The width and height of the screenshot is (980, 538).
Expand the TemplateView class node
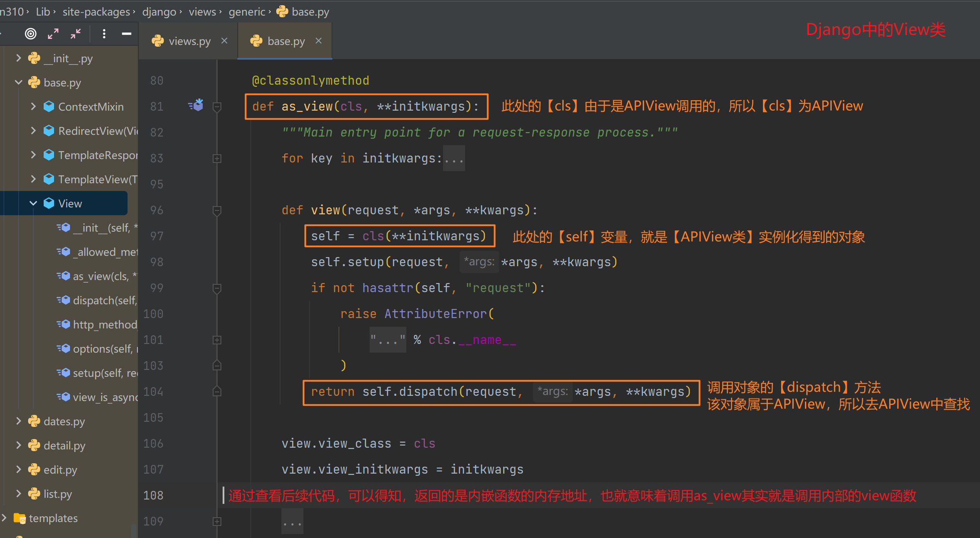click(x=33, y=179)
